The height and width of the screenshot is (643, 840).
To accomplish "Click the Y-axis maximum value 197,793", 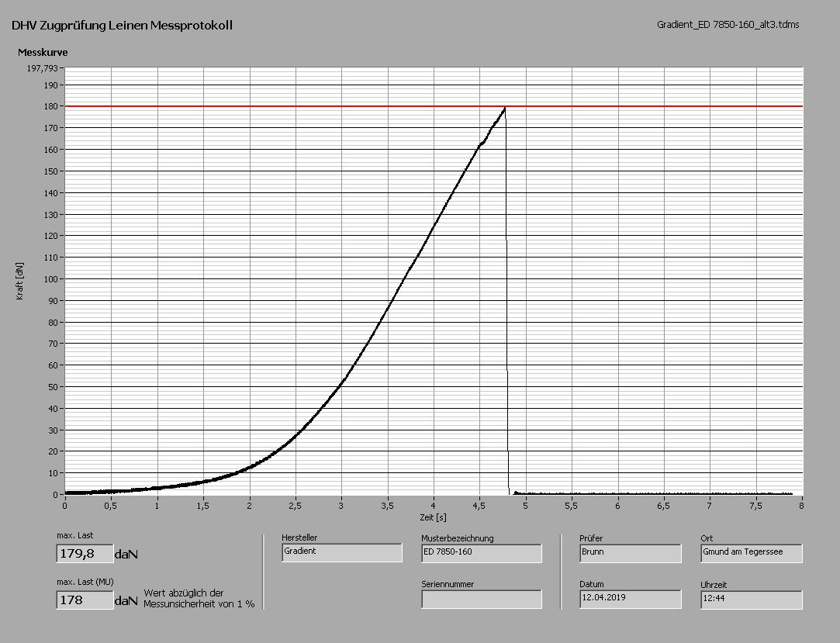I will [43, 68].
